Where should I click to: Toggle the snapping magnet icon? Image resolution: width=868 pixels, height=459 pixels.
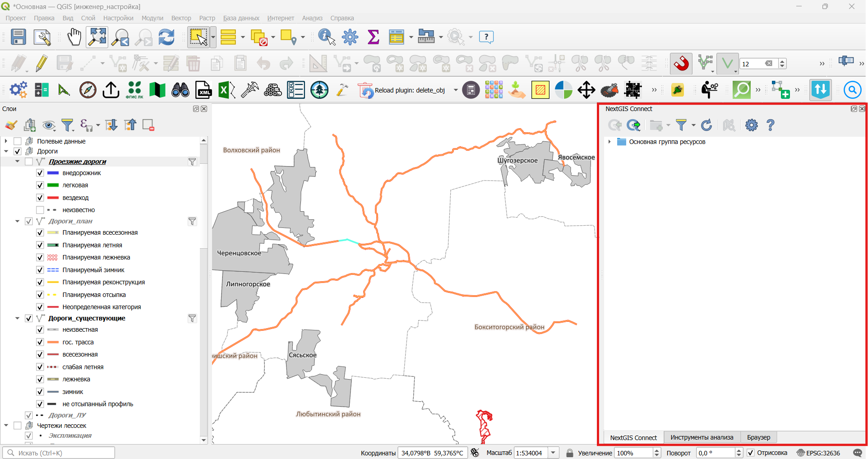(681, 63)
